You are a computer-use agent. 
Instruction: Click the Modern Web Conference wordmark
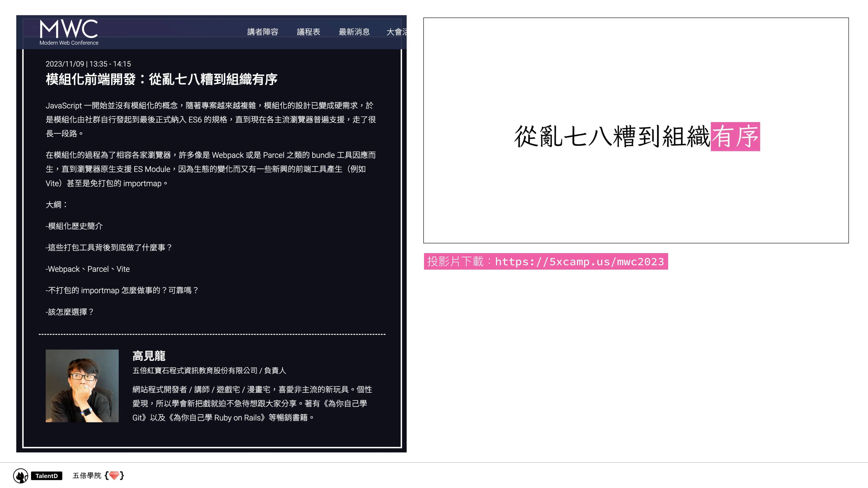click(x=69, y=43)
